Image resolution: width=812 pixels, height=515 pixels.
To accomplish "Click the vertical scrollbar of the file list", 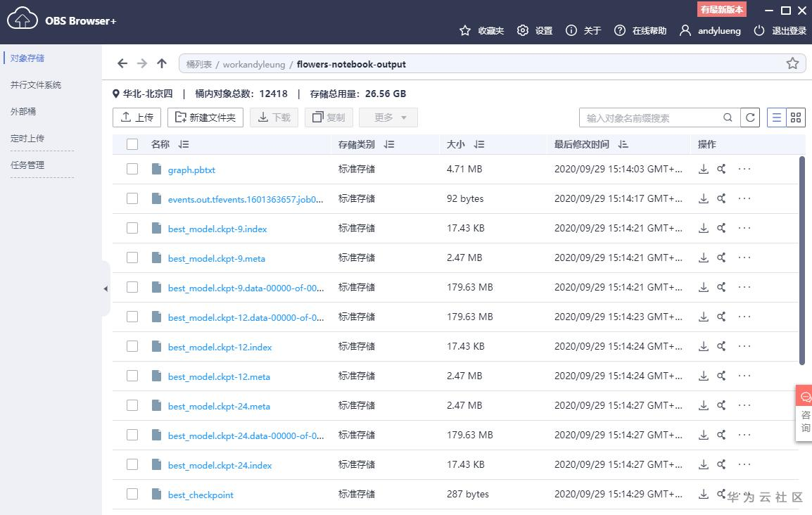I will [x=802, y=260].
